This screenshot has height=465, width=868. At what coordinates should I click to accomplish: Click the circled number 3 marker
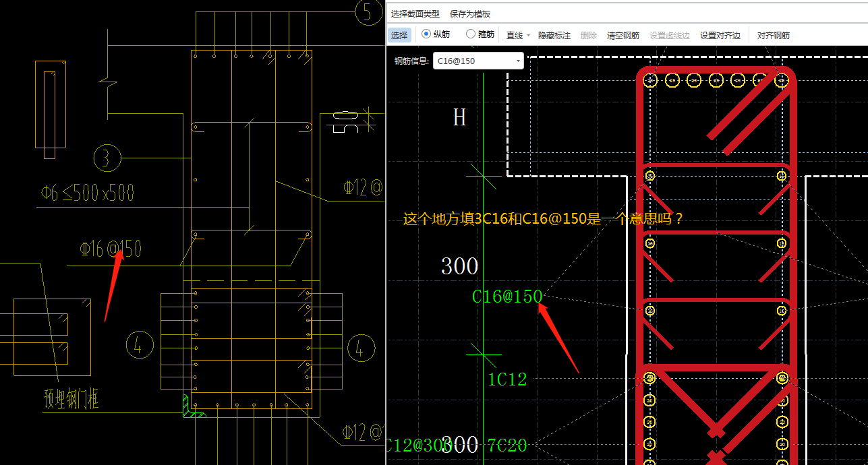[107, 159]
